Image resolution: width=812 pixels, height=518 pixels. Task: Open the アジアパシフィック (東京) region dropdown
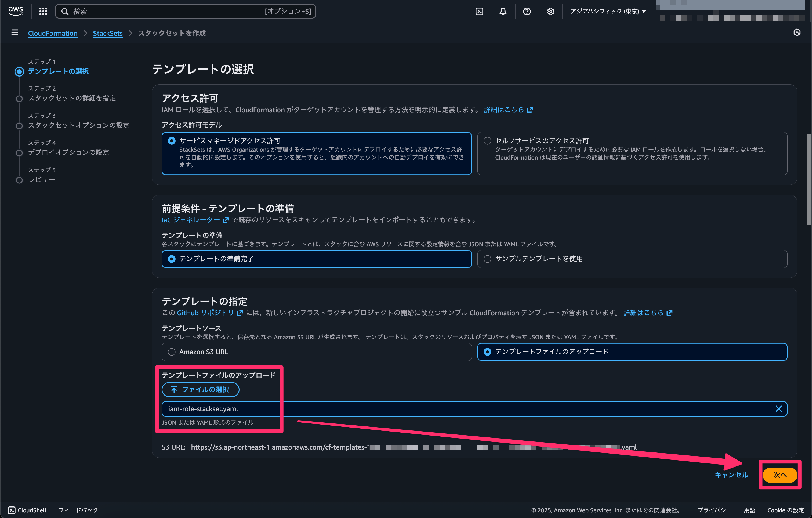(608, 12)
